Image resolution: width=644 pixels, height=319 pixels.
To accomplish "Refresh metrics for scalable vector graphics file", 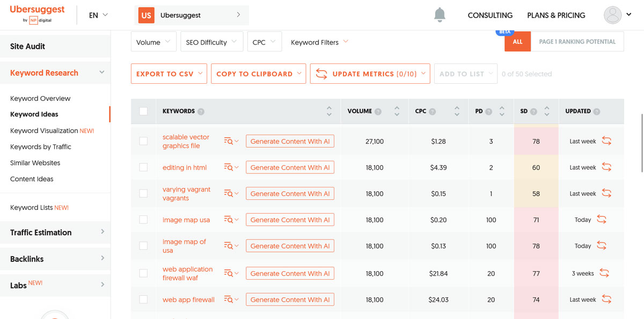I will pos(606,141).
